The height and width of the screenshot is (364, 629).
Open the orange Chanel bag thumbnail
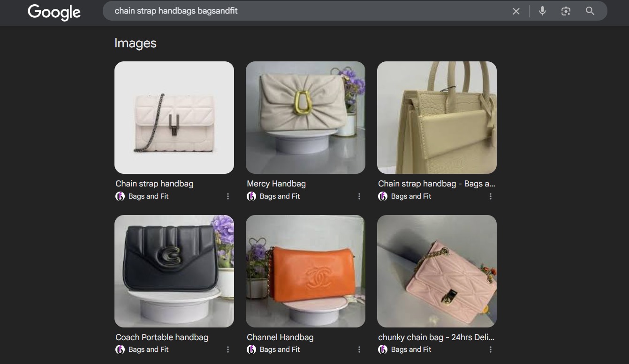[305, 271]
